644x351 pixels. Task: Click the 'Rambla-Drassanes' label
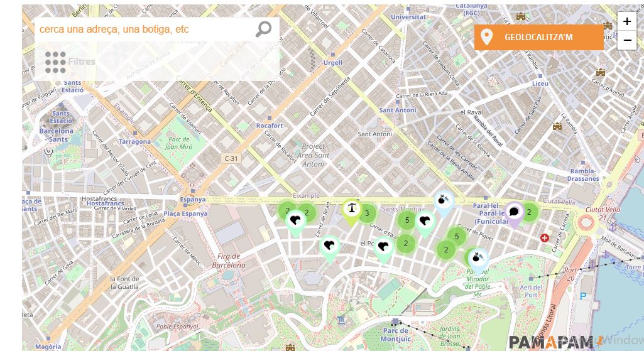tap(583, 175)
